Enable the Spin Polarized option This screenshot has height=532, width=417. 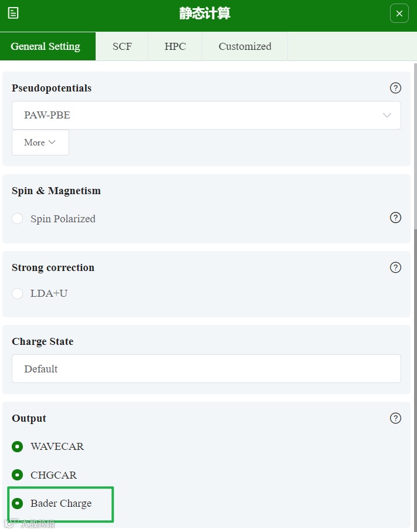click(x=18, y=219)
